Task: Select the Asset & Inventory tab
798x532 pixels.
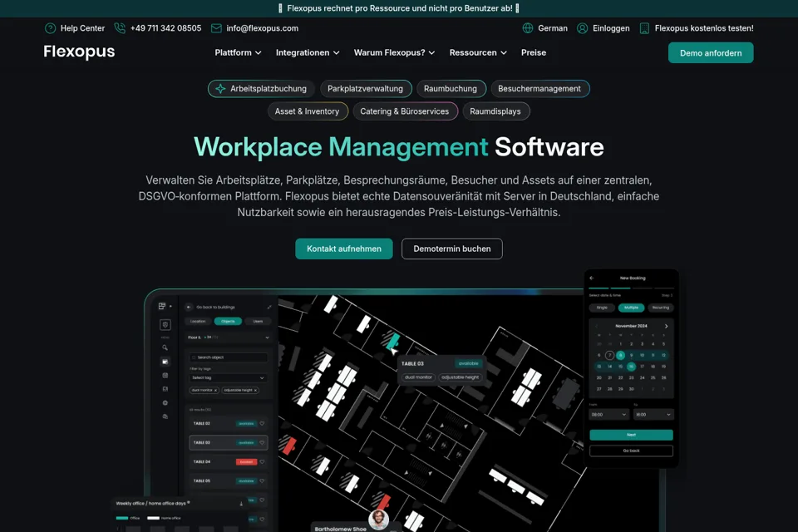Action: coord(308,111)
